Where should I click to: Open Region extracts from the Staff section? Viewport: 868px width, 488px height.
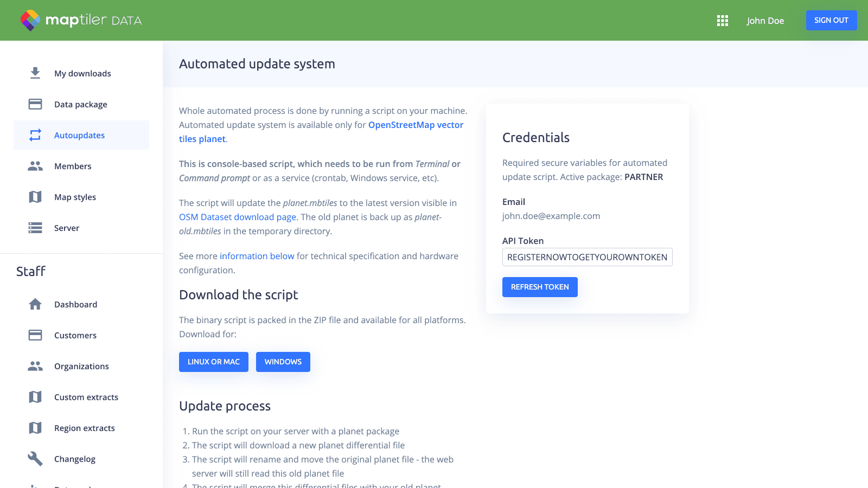pos(84,428)
